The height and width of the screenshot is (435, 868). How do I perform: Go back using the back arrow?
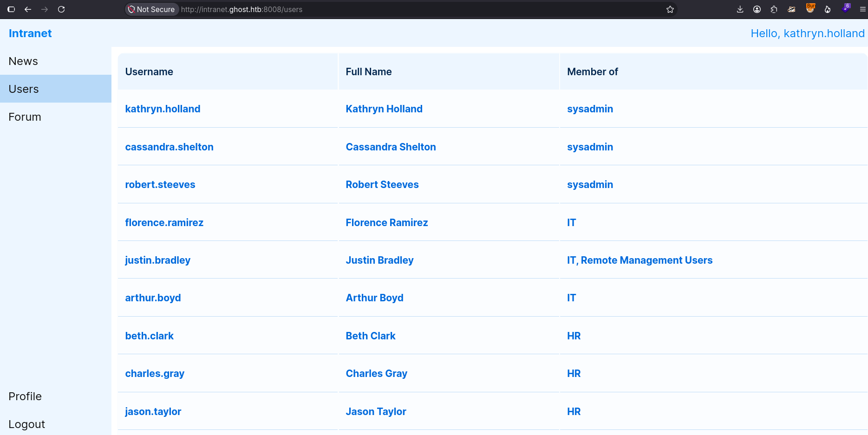(28, 9)
